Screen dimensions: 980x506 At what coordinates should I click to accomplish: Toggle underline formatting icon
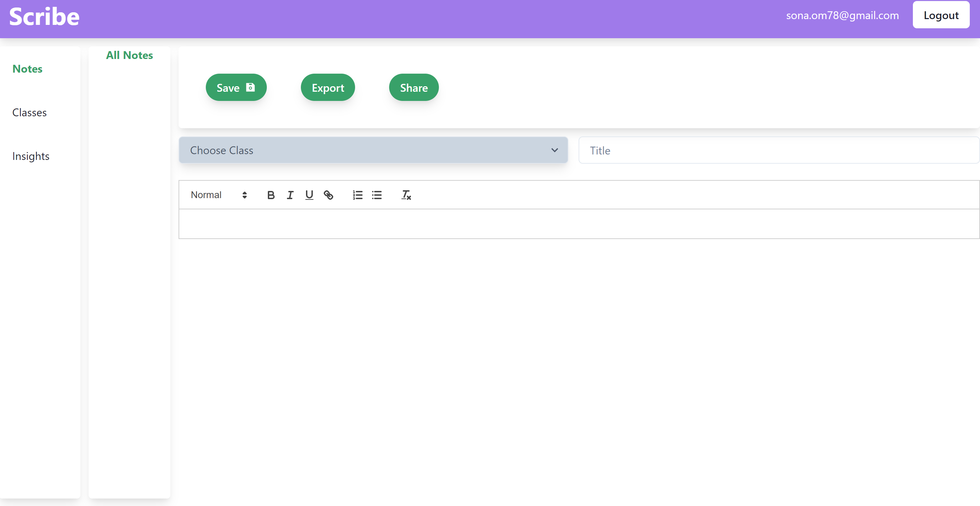[x=309, y=195]
